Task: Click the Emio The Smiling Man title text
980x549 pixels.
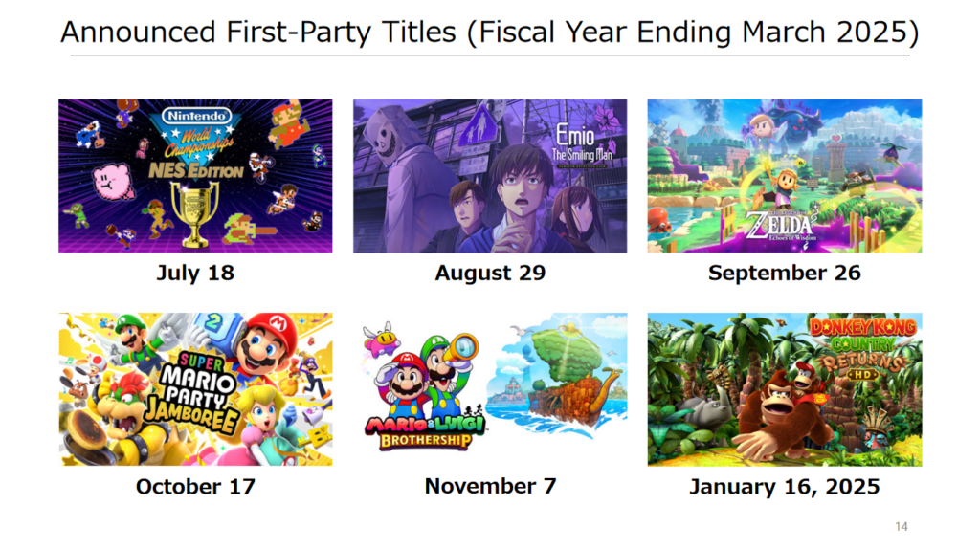Action: tap(583, 144)
